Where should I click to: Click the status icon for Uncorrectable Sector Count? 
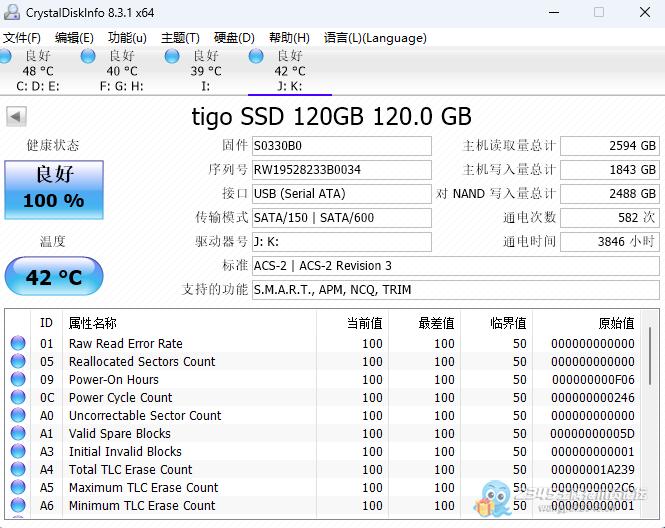click(18, 415)
